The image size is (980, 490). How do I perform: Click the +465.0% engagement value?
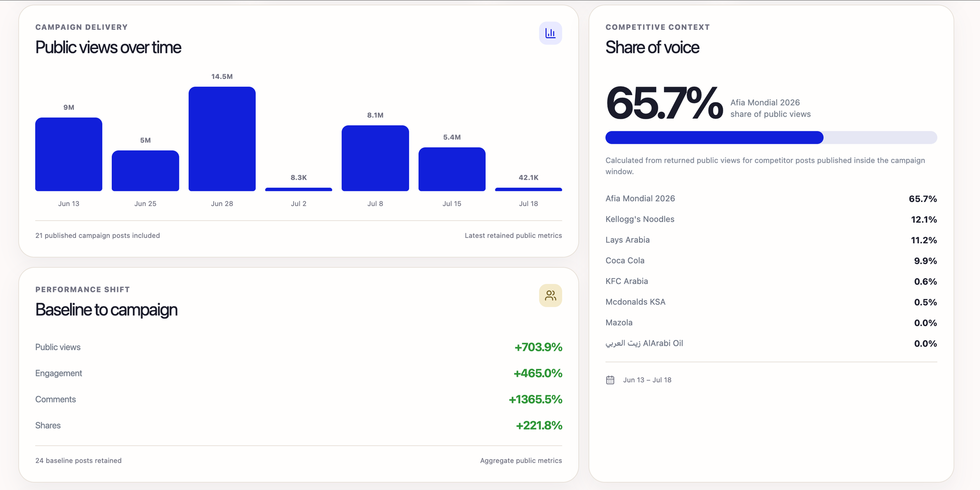coord(538,373)
